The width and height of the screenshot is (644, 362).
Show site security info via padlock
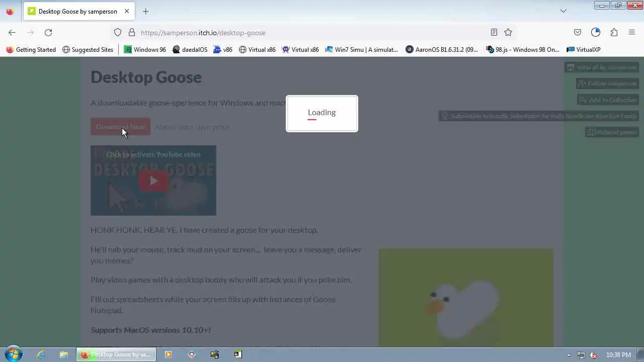click(132, 32)
